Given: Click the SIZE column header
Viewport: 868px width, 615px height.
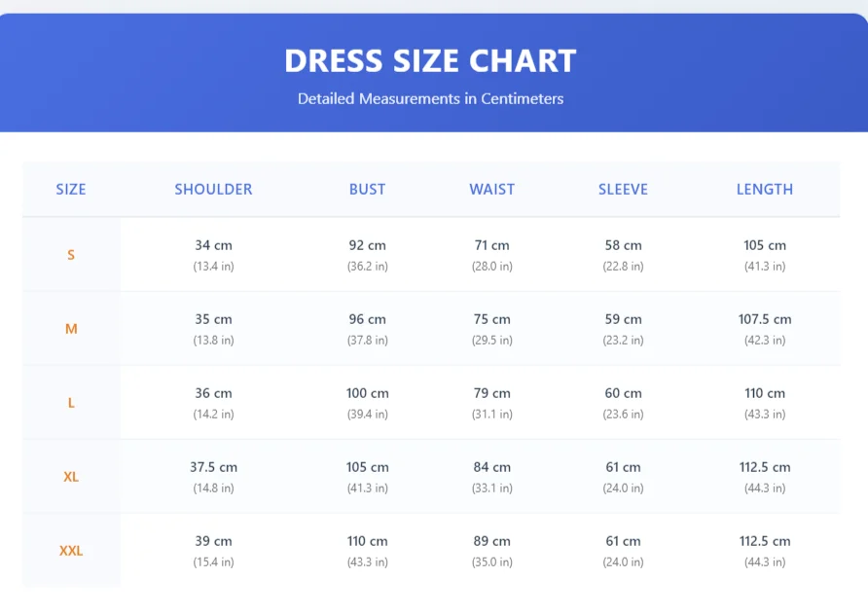Looking at the screenshot, I should point(71,189).
